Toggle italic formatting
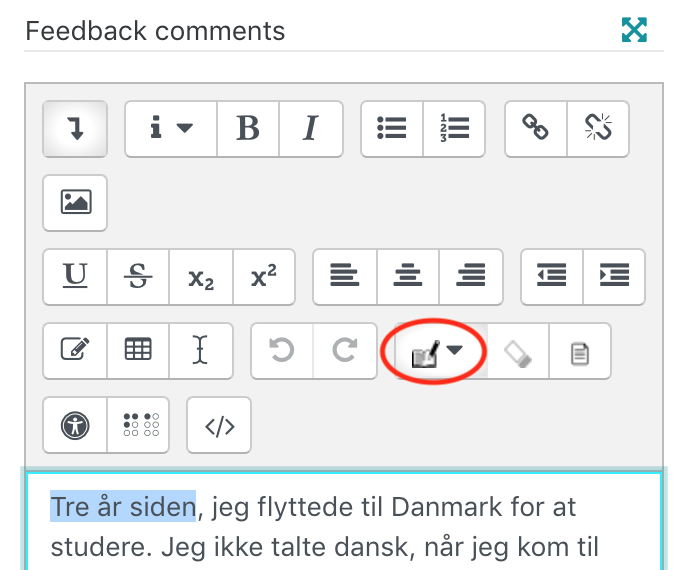This screenshot has width=680, height=570. click(311, 129)
